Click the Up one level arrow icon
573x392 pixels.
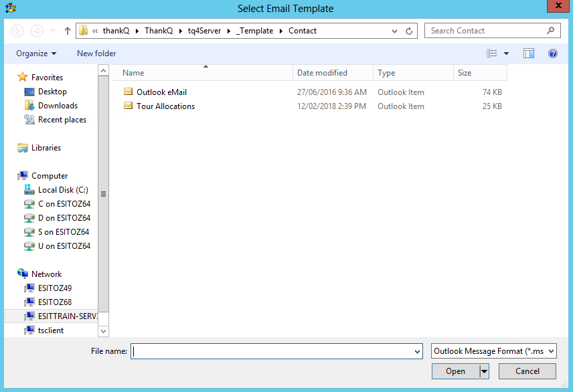[x=68, y=31]
